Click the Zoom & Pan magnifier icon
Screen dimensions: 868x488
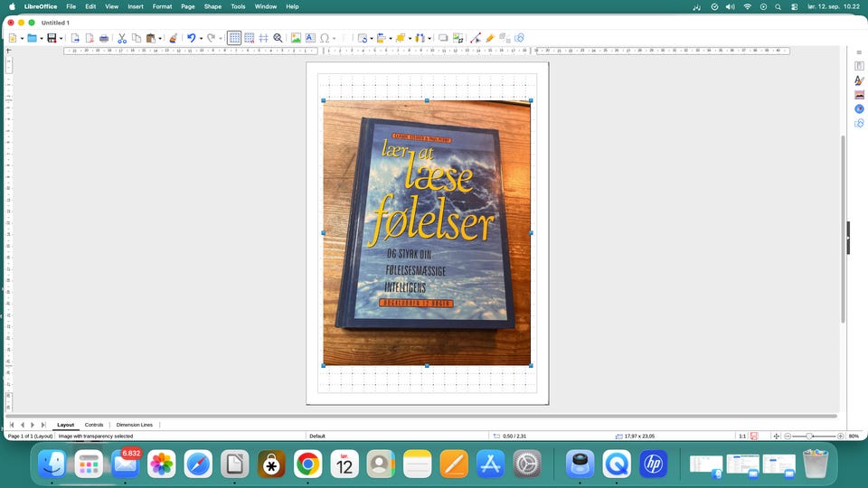click(278, 38)
